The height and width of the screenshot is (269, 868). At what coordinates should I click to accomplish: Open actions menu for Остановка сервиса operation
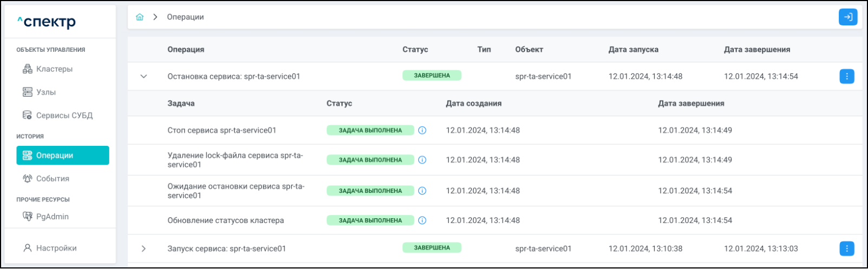tap(846, 76)
